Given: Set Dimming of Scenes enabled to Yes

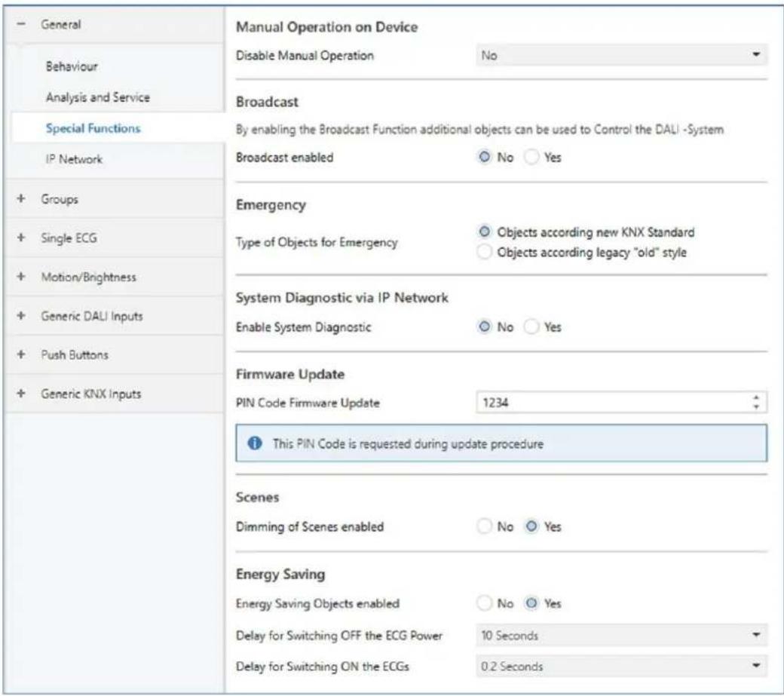Looking at the screenshot, I should 531,526.
